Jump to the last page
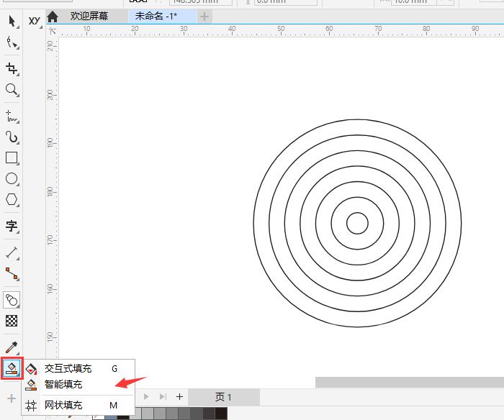 tap(163, 397)
